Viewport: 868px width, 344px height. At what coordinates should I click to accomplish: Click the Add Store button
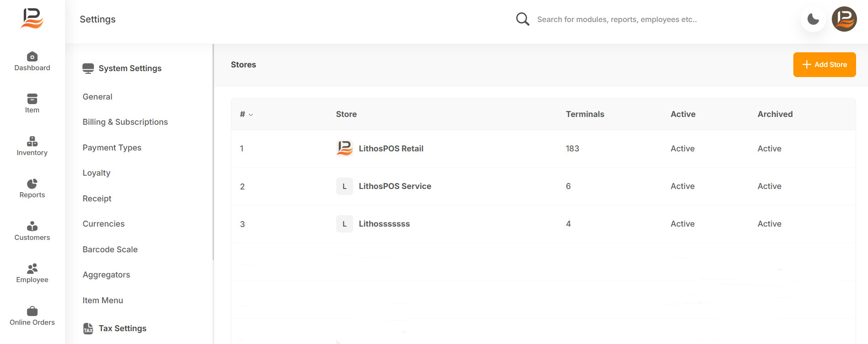824,65
